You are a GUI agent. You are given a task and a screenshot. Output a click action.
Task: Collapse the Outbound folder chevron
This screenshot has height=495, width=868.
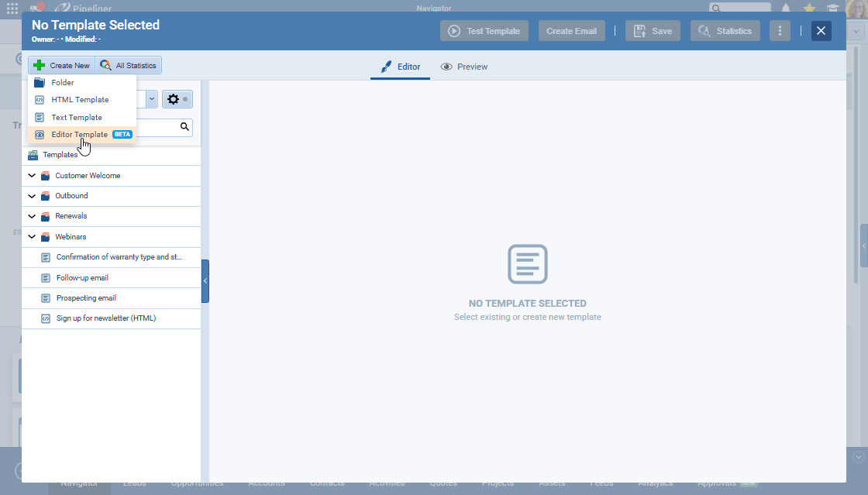pyautogui.click(x=32, y=196)
